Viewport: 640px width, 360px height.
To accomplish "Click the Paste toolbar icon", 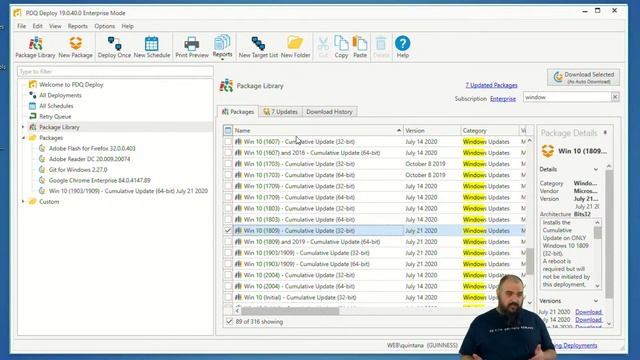I will pyautogui.click(x=360, y=47).
